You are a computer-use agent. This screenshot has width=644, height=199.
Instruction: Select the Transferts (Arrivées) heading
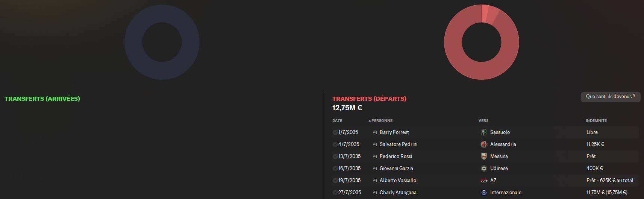tap(42, 99)
